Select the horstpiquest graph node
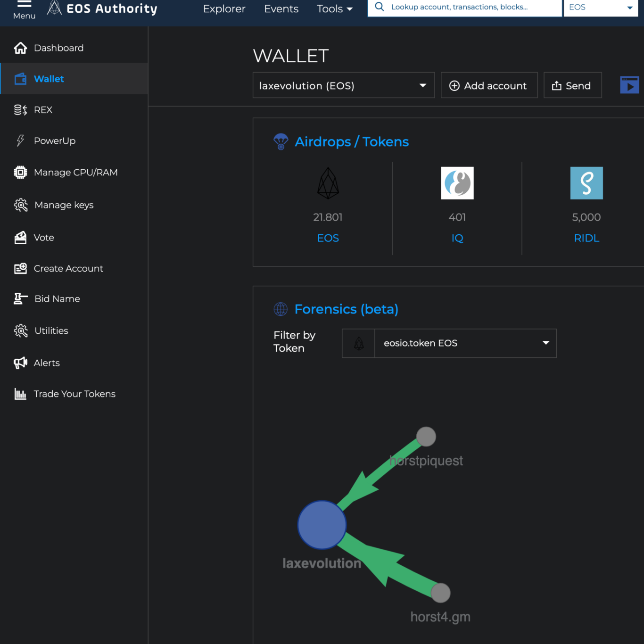The height and width of the screenshot is (644, 644). coord(426,437)
